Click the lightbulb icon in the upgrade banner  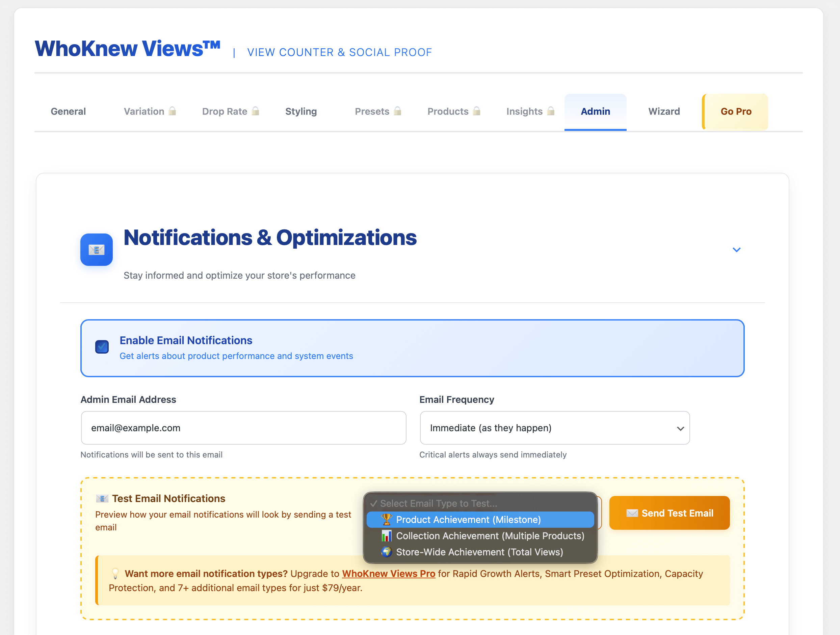click(115, 574)
